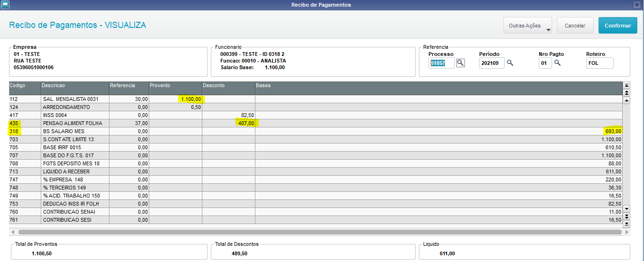Confirm with the Confirmar button
This screenshot has width=644, height=261.
coord(617,26)
